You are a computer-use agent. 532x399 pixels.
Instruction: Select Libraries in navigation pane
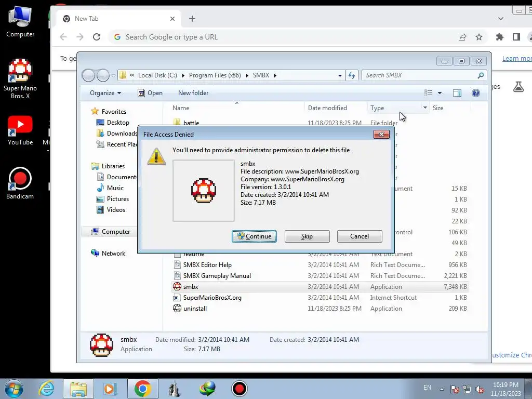click(113, 166)
